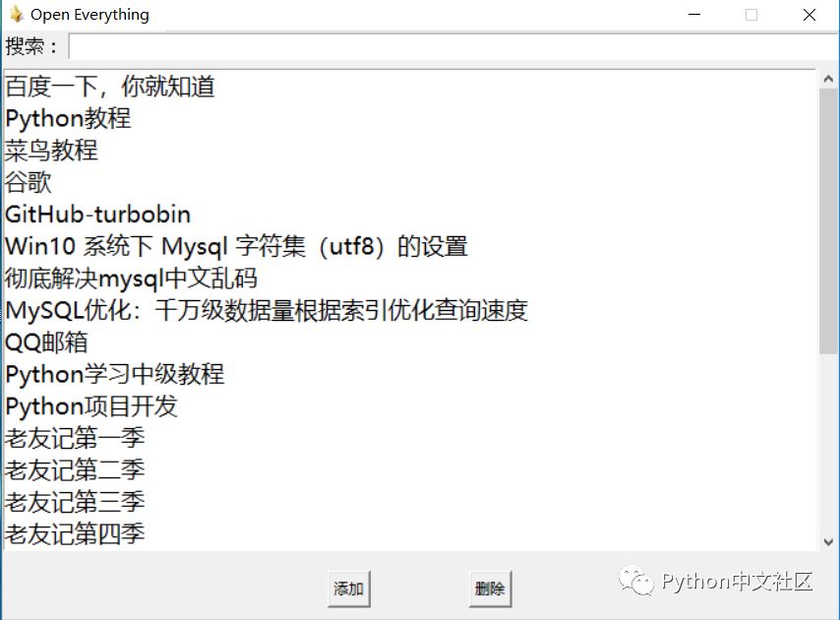840x620 pixels.
Task: Click the scrollbar up arrow
Action: pyautogui.click(x=828, y=80)
